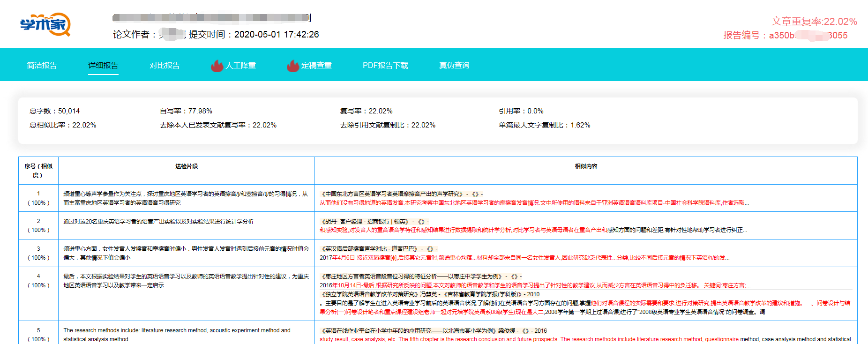Click the matched text starting 2017年4月6日-接近双唇擦音

[x=524, y=258]
